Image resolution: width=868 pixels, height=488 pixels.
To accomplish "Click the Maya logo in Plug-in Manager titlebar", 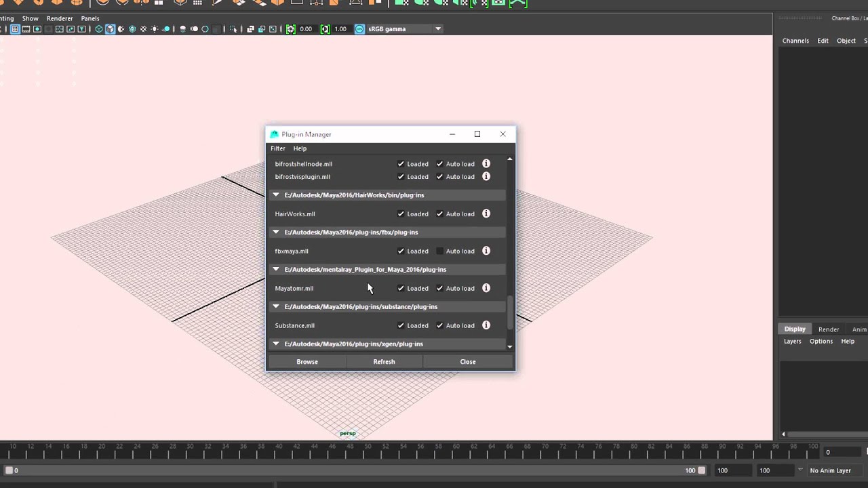I will point(274,134).
